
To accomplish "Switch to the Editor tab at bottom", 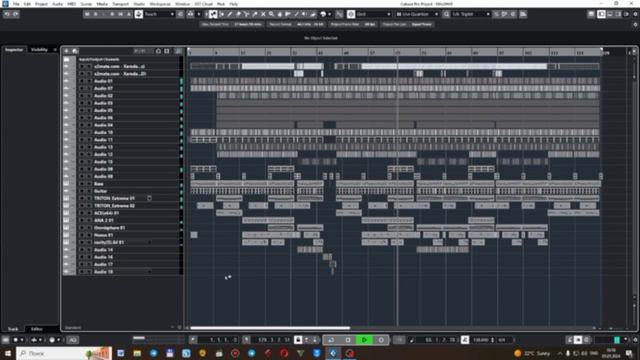I will pyautogui.click(x=37, y=329).
